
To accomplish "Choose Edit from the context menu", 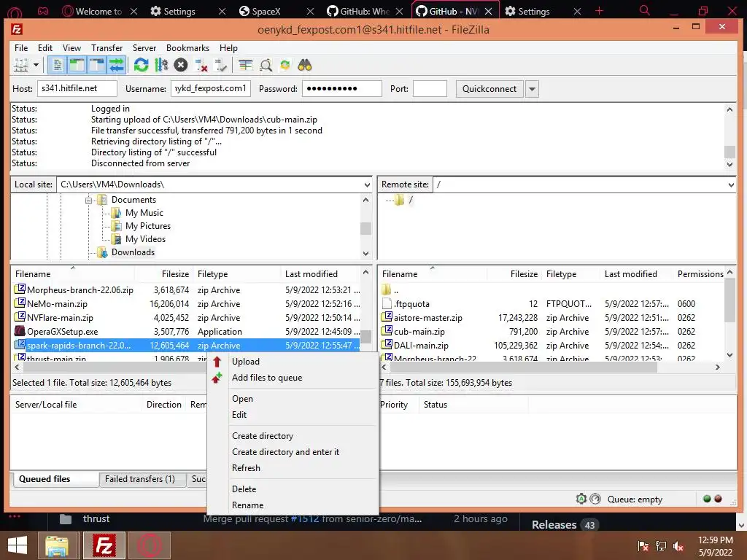I will pos(293,415).
